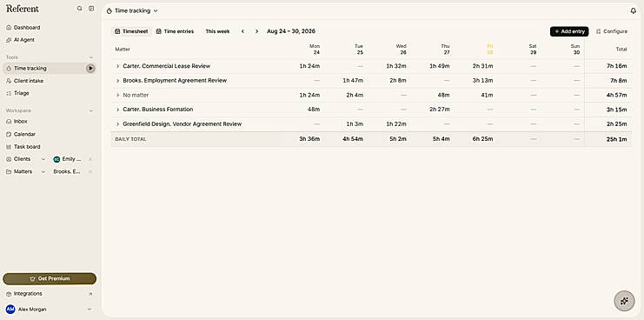Click the Add entry button
Screen dimensions: 644x320
(x=569, y=31)
